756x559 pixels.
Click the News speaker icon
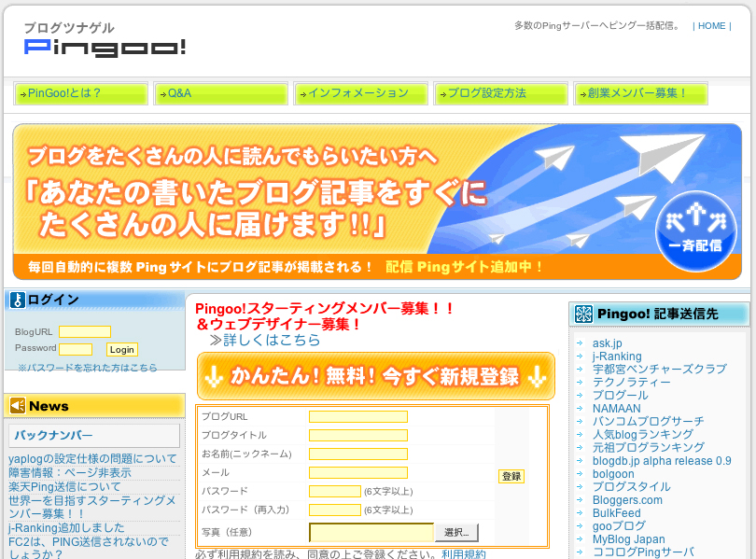18,406
